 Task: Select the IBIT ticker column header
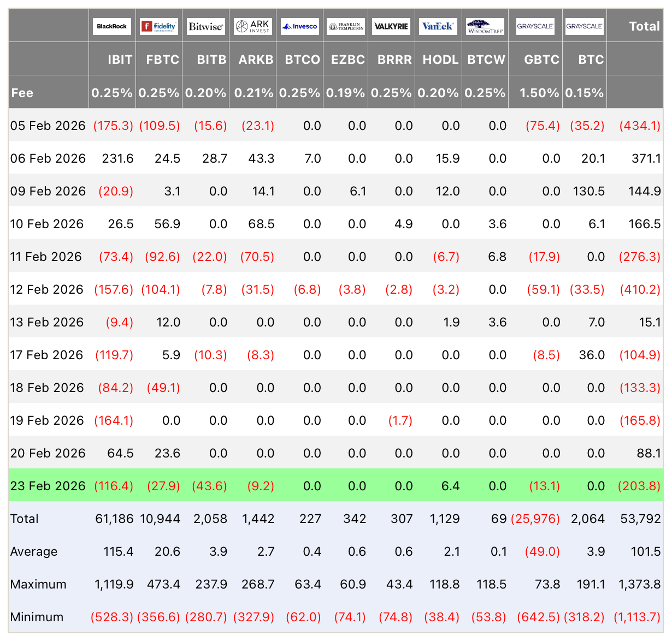coord(120,60)
